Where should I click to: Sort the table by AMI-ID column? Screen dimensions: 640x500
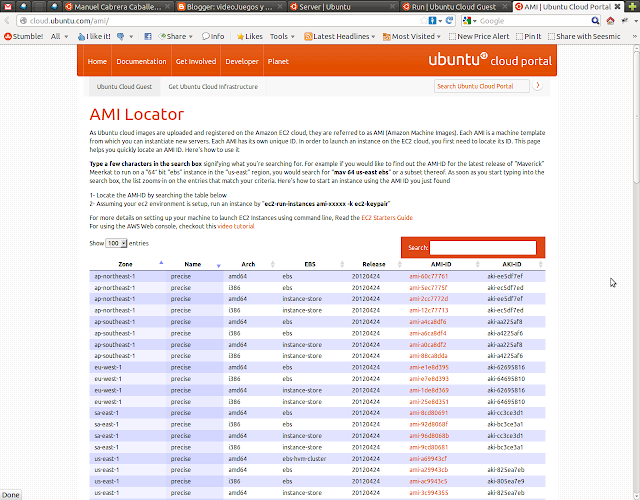click(444, 264)
